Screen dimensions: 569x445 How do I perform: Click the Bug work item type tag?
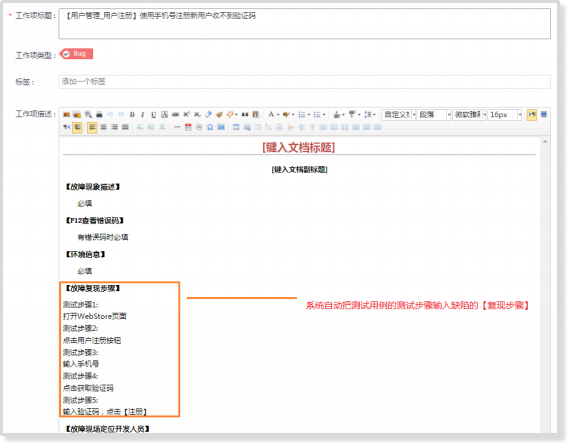coord(76,54)
